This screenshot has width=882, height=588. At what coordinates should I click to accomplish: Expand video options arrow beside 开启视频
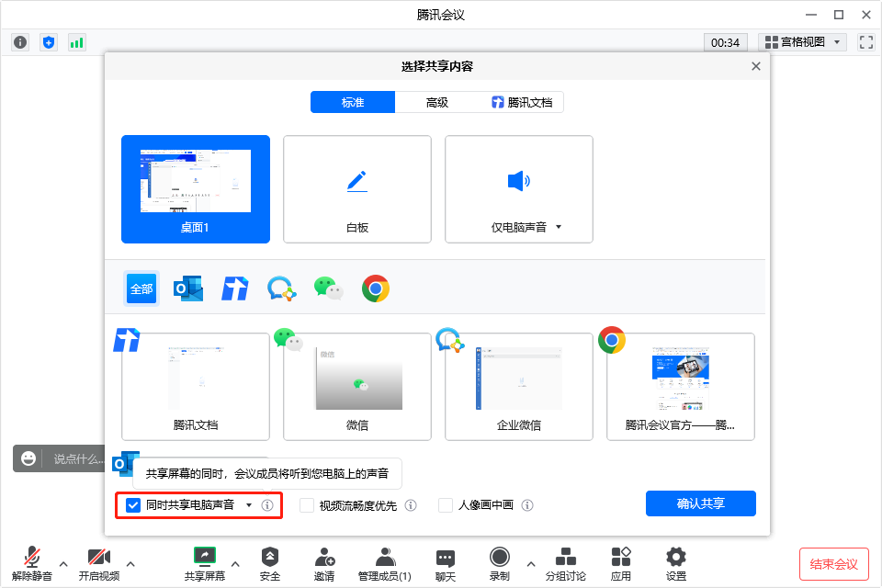click(130, 564)
